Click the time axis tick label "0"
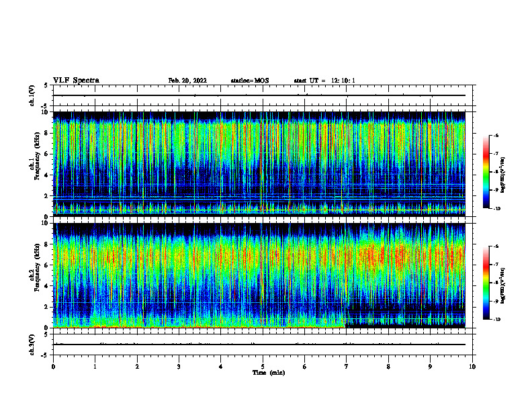The height and width of the screenshot is (411, 532). point(53,367)
